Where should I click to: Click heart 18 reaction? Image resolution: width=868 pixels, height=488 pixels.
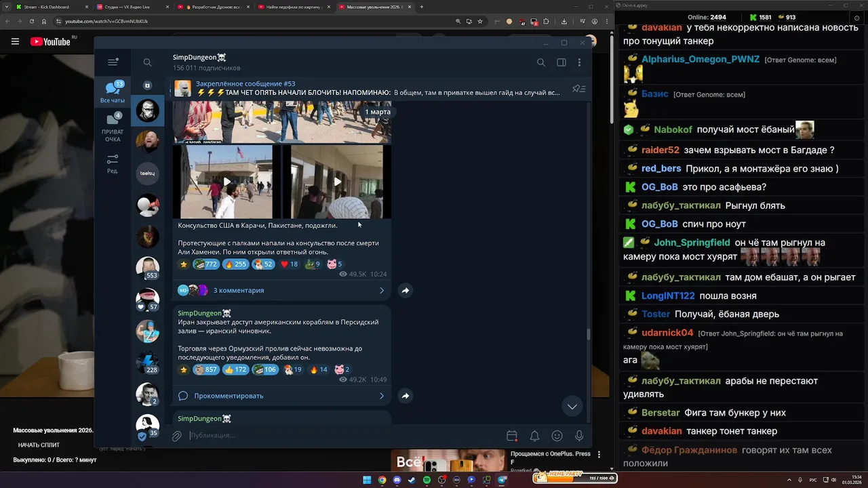coord(290,264)
